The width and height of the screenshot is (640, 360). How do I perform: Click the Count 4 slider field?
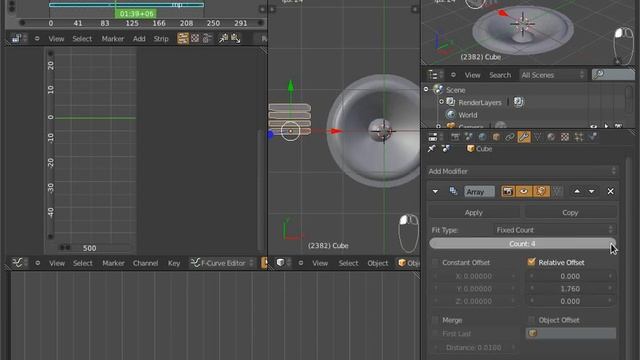pos(522,244)
